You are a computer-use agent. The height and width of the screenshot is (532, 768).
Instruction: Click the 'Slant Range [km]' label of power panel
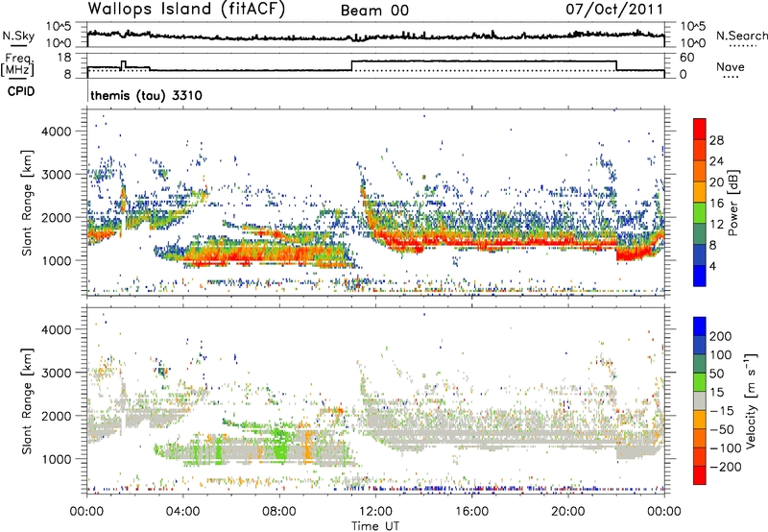pyautogui.click(x=27, y=203)
